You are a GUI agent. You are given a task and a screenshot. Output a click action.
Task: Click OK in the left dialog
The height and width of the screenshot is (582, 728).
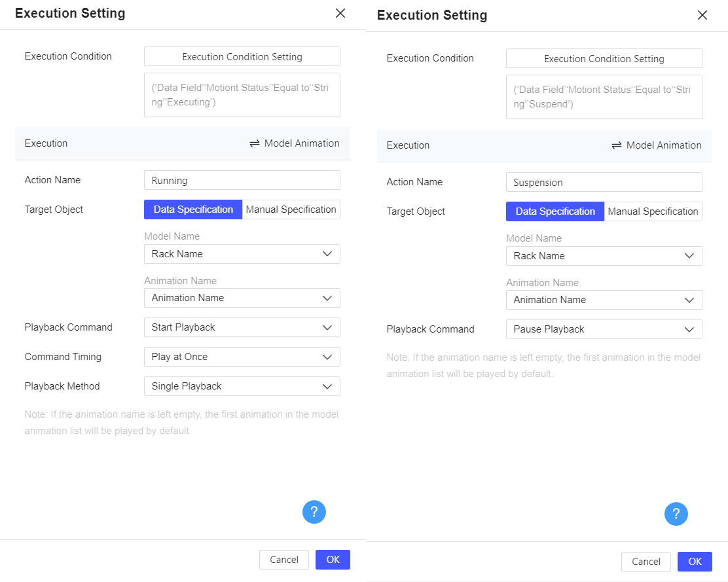click(333, 560)
